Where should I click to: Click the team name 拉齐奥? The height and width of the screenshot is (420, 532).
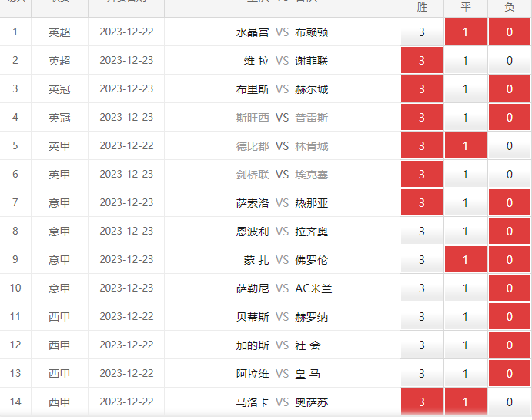[312, 232]
